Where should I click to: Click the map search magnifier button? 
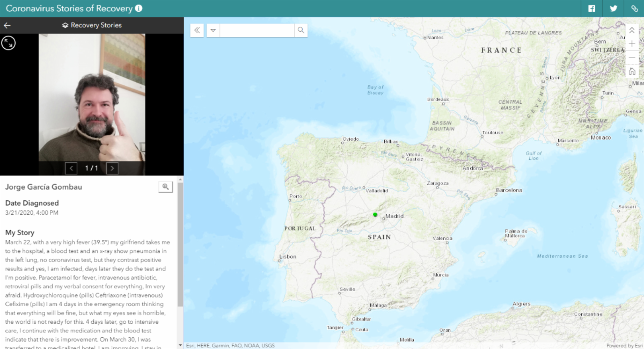[x=301, y=31]
